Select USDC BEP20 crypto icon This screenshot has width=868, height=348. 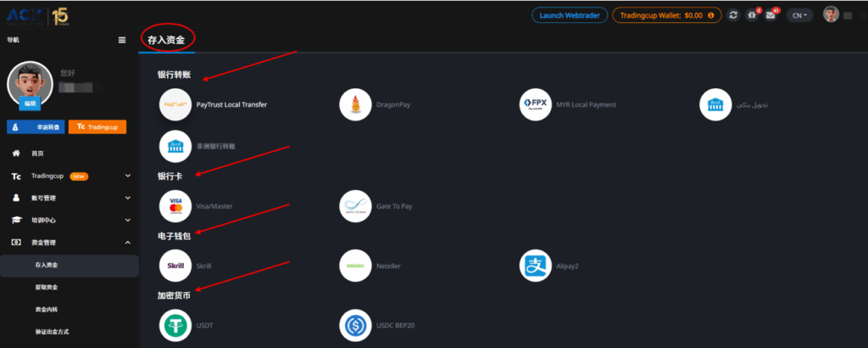click(x=355, y=324)
